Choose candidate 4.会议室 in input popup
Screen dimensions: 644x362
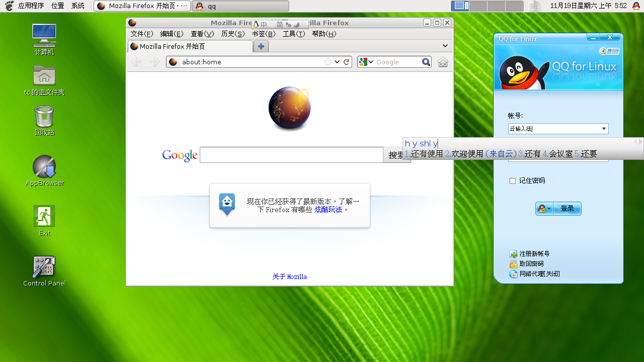point(557,154)
